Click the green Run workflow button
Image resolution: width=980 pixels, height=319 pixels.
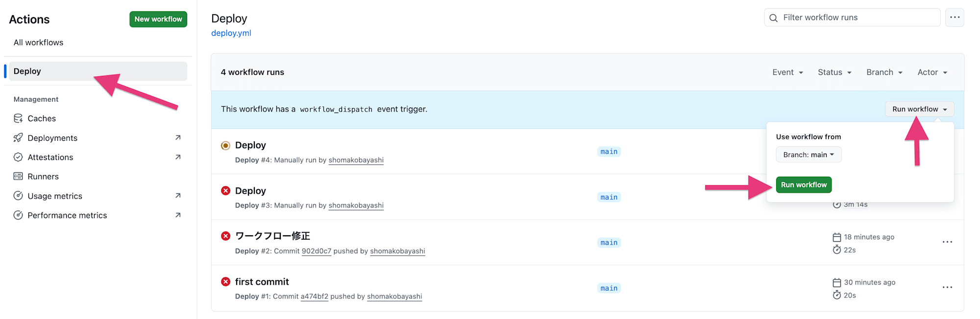(804, 185)
